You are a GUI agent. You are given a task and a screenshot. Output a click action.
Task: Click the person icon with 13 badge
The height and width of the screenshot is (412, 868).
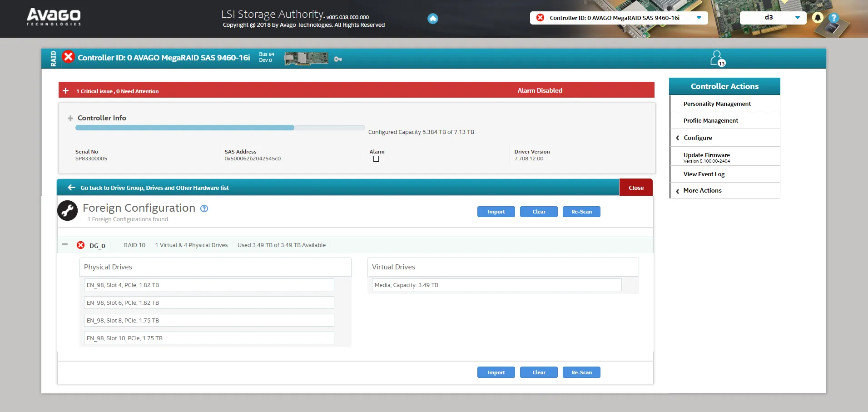pos(717,57)
